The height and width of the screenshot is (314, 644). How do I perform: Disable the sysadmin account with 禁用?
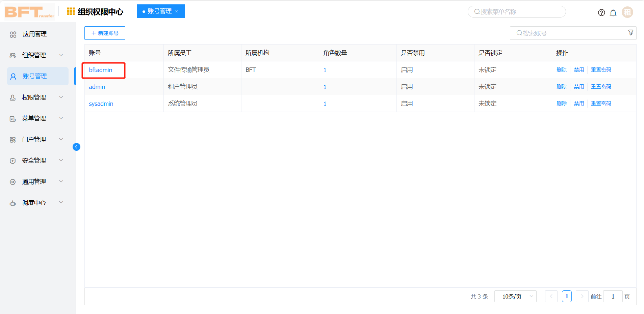tap(578, 103)
